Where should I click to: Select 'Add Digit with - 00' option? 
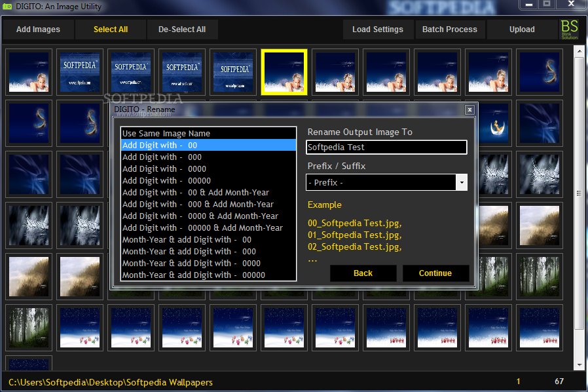[x=208, y=145]
